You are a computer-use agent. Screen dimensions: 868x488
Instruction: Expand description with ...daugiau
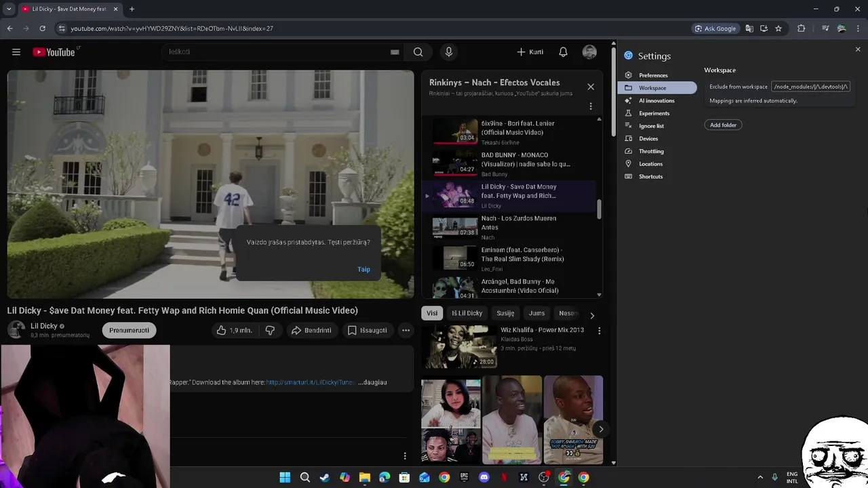(x=372, y=382)
